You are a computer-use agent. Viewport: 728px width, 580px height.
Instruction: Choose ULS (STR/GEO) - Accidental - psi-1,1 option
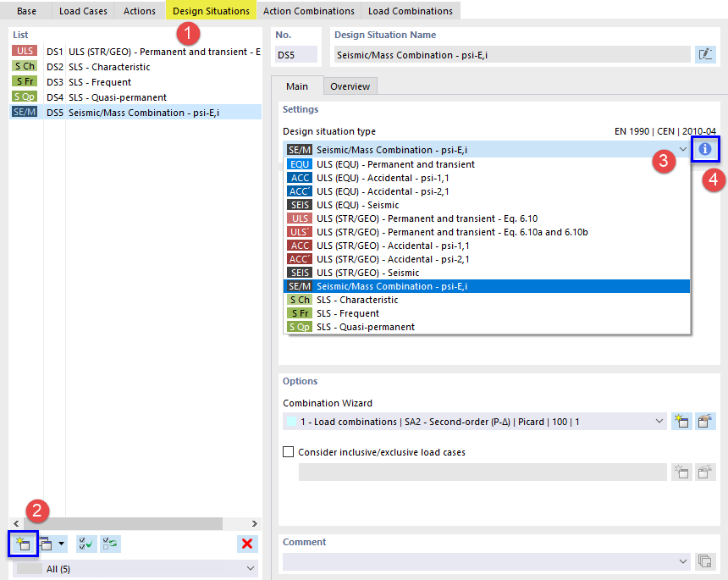click(x=487, y=246)
